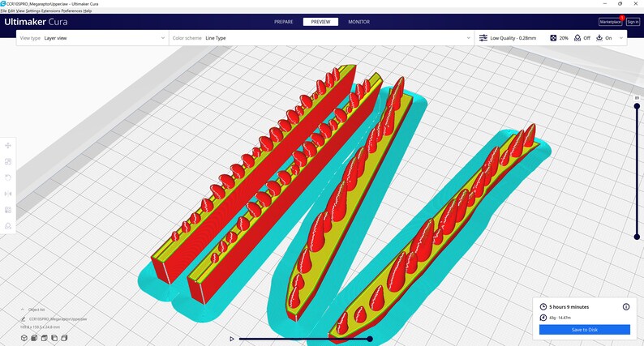Open the View type Layer view dropdown
The width and height of the screenshot is (644, 346).
point(92,38)
